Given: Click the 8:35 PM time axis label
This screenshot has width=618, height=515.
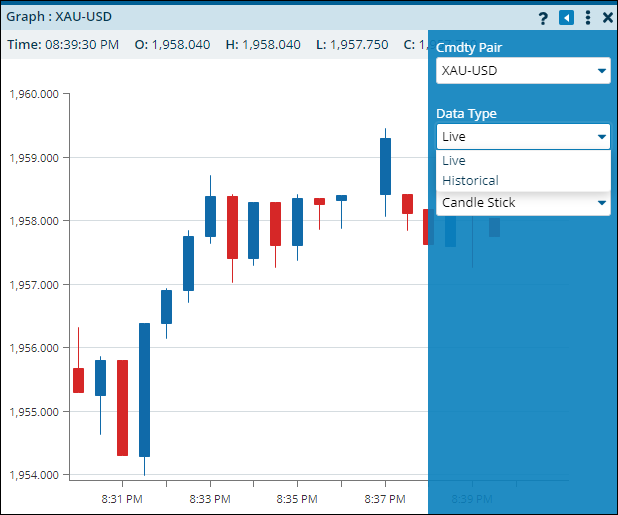Looking at the screenshot, I should [x=297, y=498].
